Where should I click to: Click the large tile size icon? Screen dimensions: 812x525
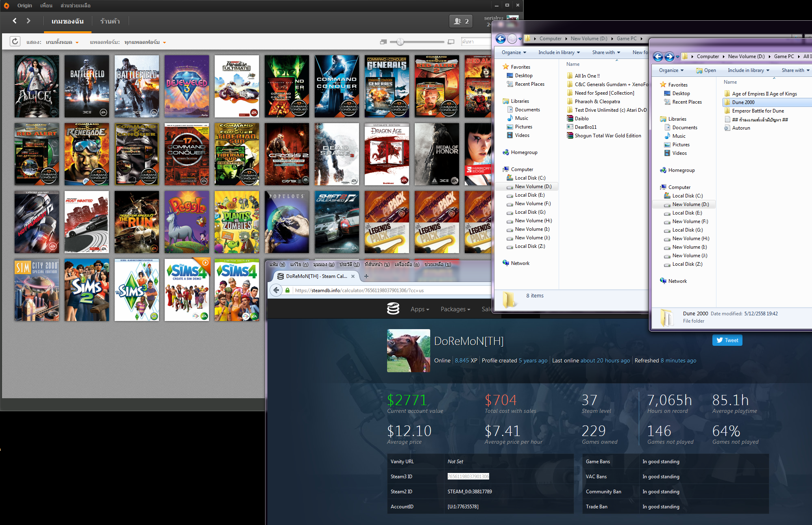451,42
